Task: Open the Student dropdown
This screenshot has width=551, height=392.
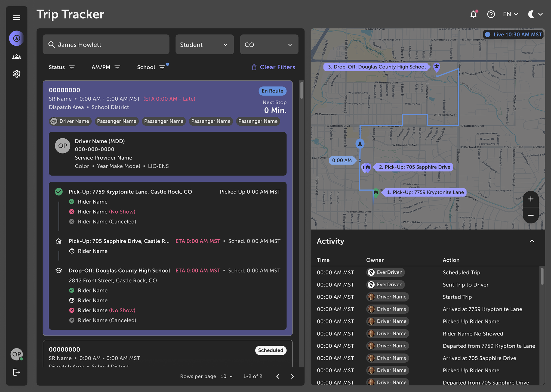Action: [x=204, y=45]
